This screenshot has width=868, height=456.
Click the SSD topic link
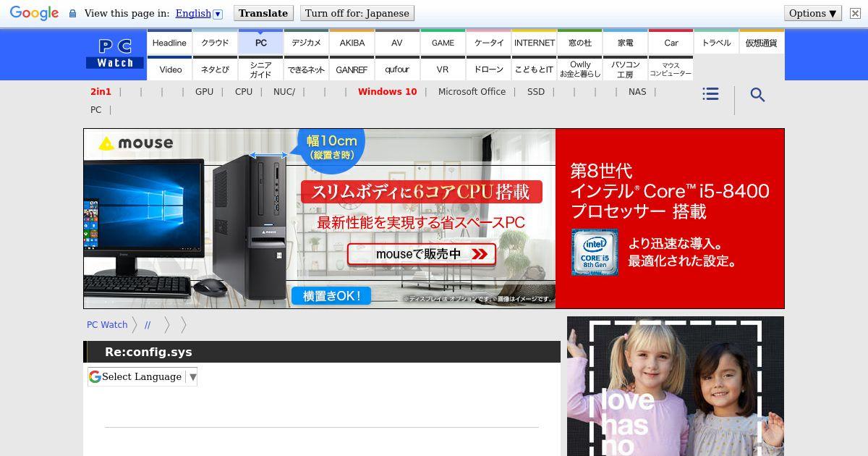tap(536, 92)
